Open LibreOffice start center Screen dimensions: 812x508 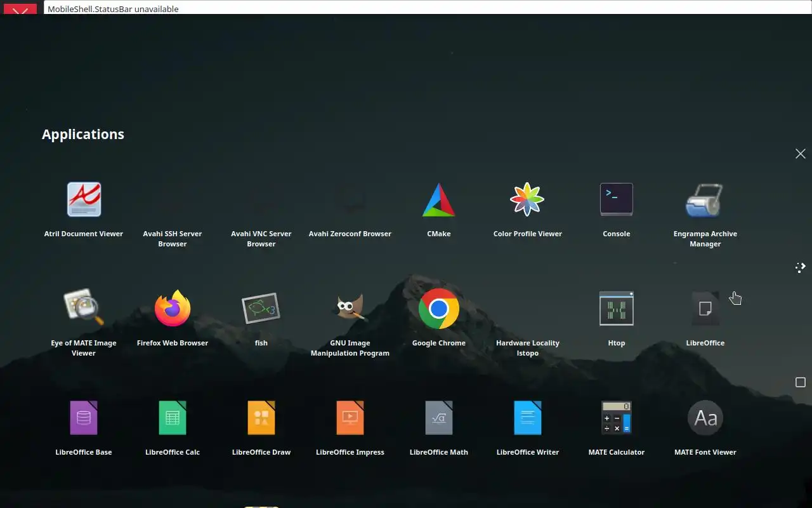(705, 309)
